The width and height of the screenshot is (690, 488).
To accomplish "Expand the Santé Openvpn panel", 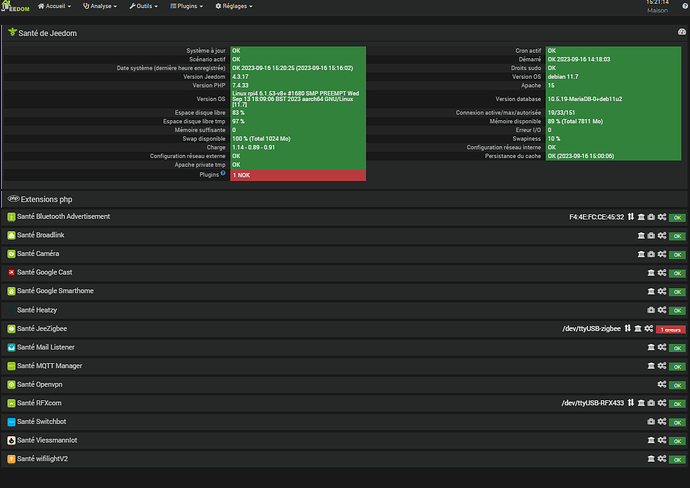I will coord(40,384).
